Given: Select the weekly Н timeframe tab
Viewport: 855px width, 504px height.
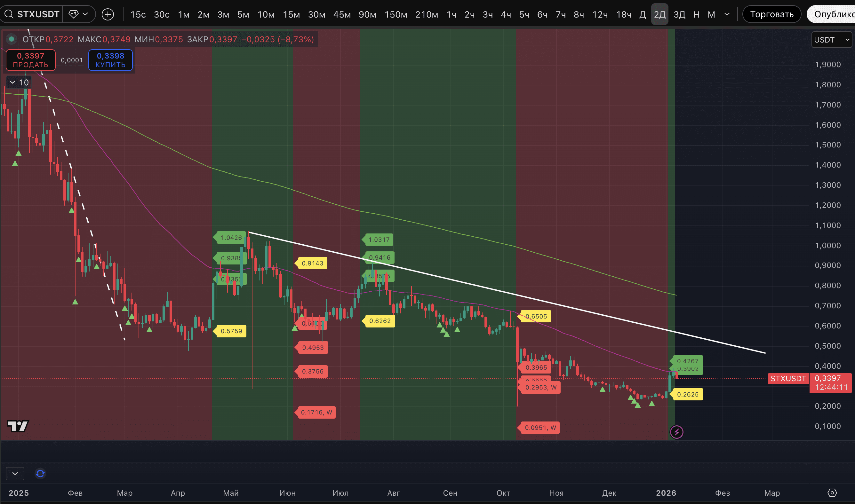Looking at the screenshot, I should (x=696, y=14).
